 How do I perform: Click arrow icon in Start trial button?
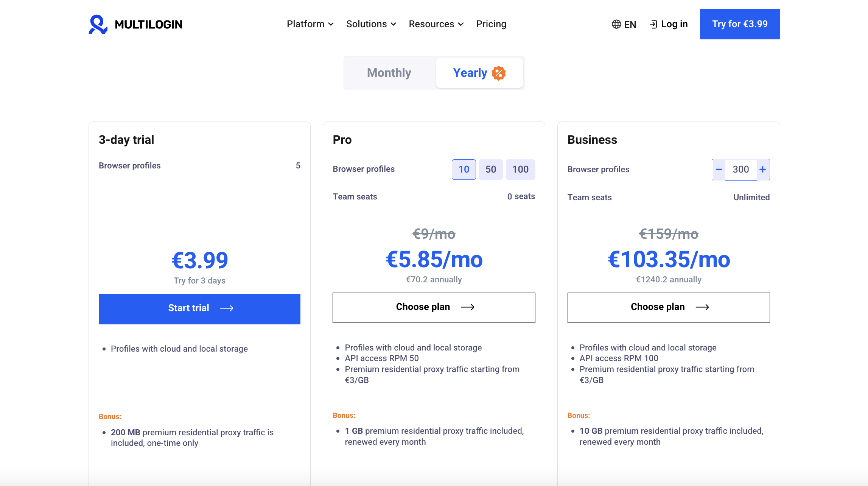click(x=227, y=308)
